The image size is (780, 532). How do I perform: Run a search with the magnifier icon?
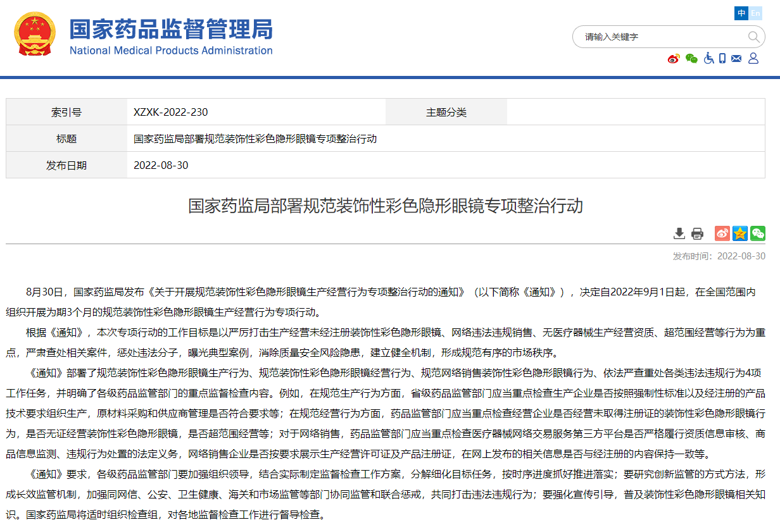click(x=754, y=37)
